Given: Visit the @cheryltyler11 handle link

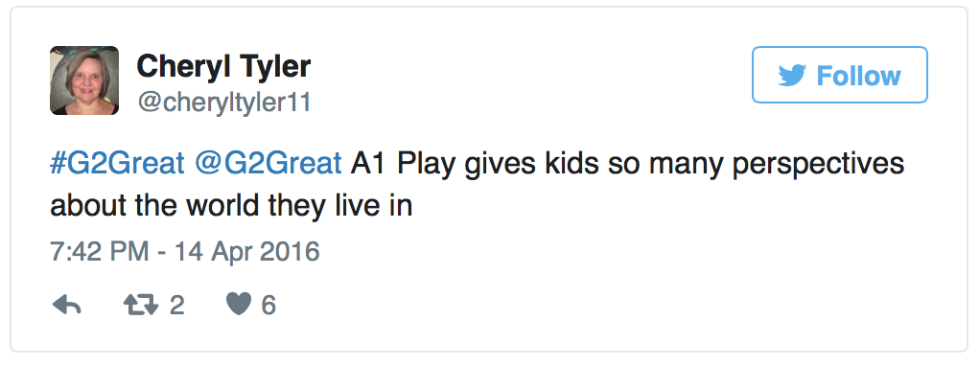Looking at the screenshot, I should pos(224,103).
